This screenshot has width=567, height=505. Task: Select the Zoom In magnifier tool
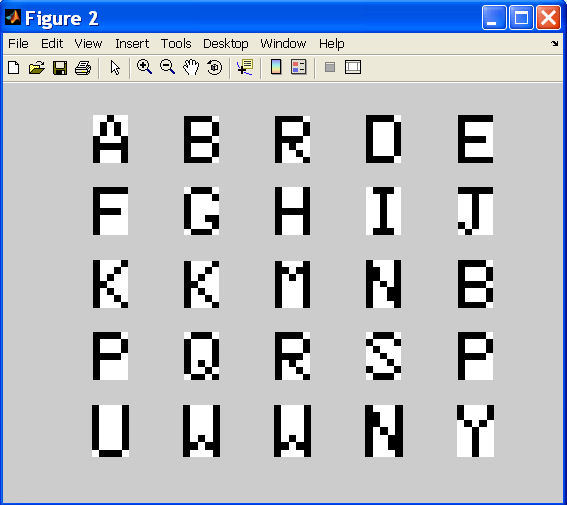click(144, 67)
